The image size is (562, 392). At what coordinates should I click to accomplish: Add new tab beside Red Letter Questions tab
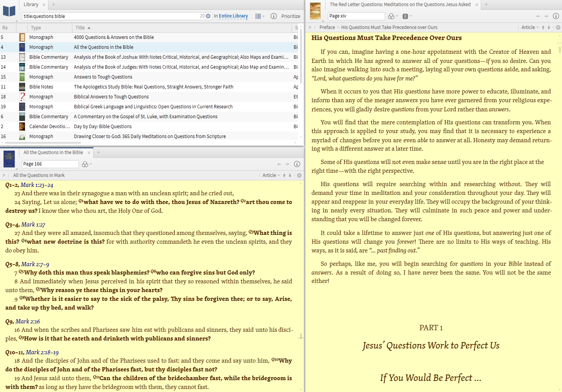pos(486,5)
